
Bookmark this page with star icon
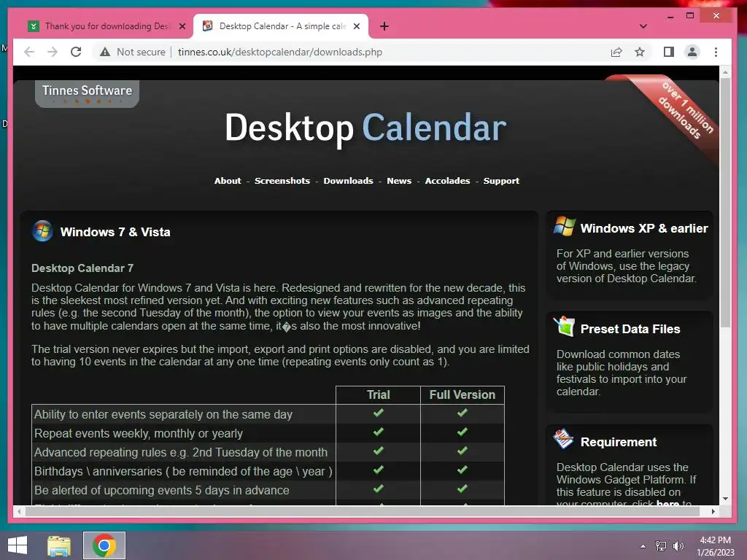click(x=640, y=52)
